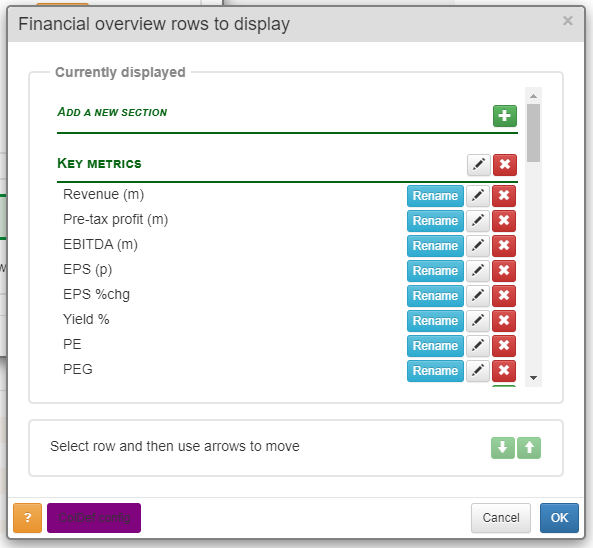Add a new section with green plus
This screenshot has height=548, width=593.
[505, 116]
